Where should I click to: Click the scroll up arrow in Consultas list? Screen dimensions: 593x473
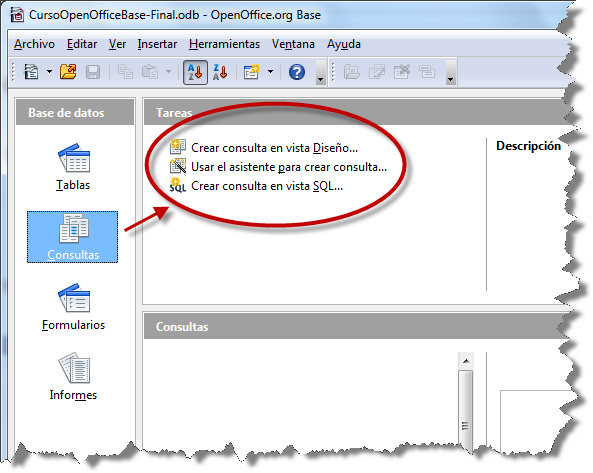[x=466, y=361]
